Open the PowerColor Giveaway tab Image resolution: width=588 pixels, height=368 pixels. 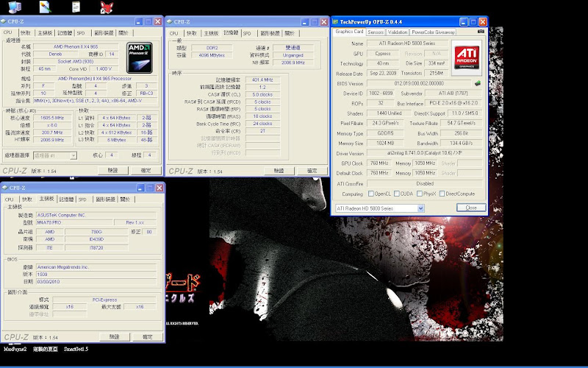(x=433, y=32)
